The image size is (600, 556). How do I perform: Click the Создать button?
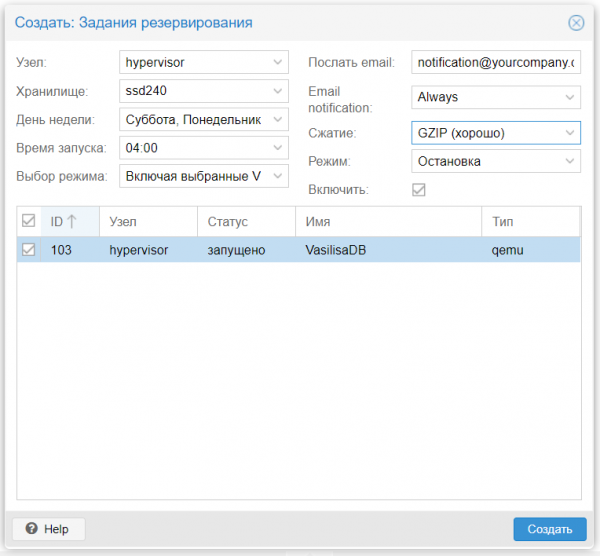[x=549, y=528]
